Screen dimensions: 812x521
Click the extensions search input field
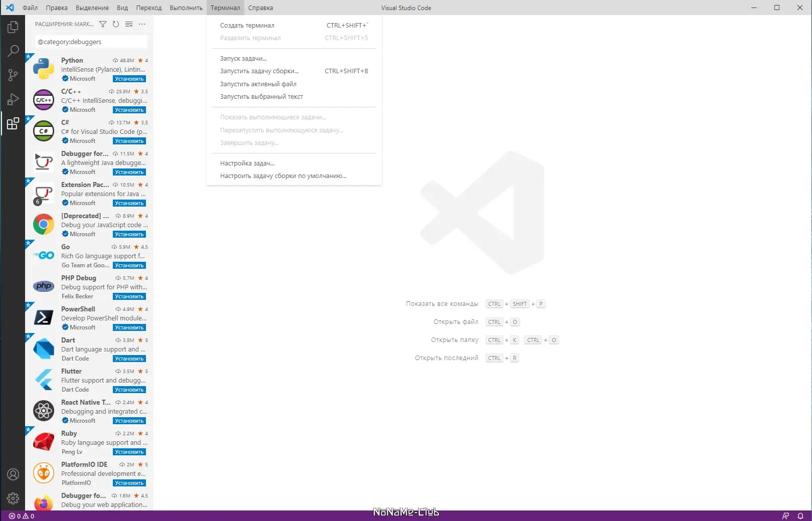pos(91,42)
